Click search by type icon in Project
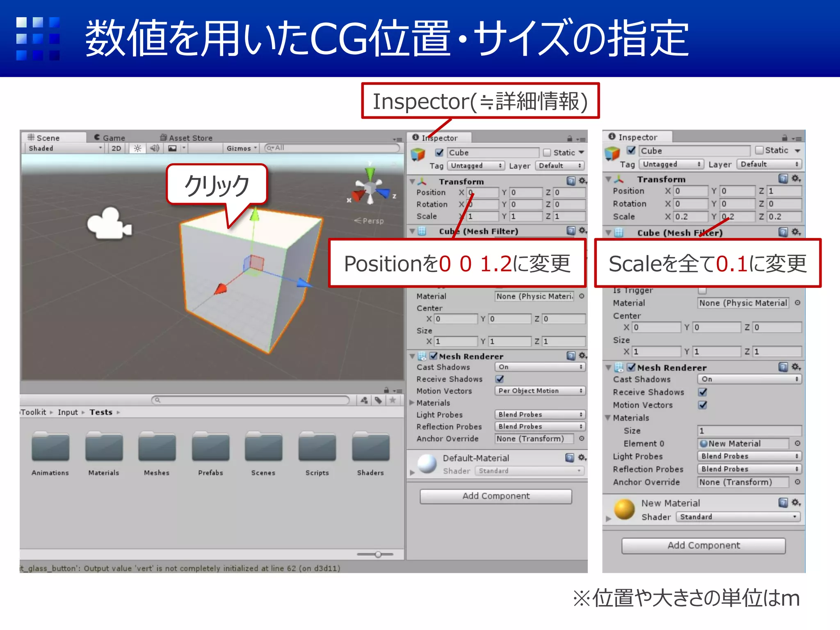 click(x=364, y=400)
